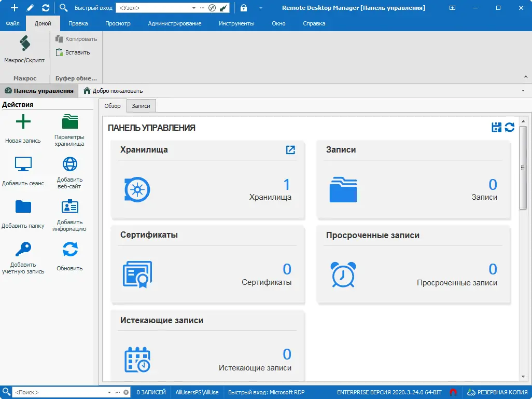Click the 0 Просроченные записи count

pyautogui.click(x=493, y=269)
